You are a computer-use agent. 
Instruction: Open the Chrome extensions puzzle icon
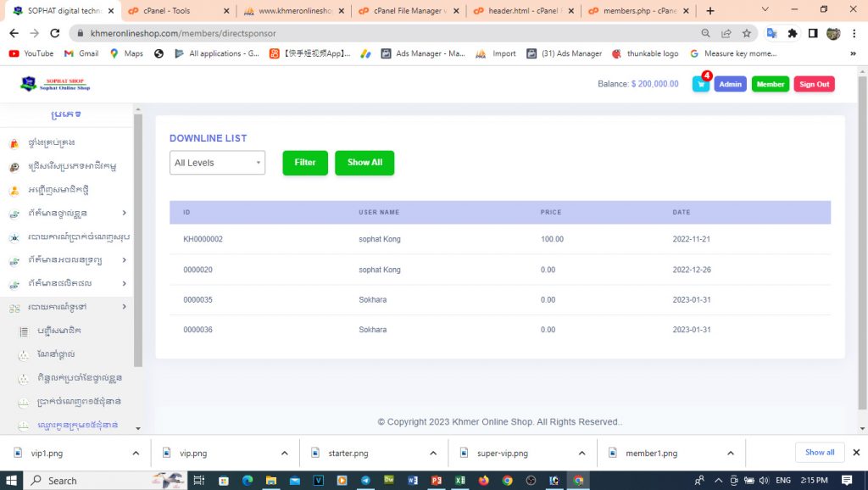(x=793, y=33)
